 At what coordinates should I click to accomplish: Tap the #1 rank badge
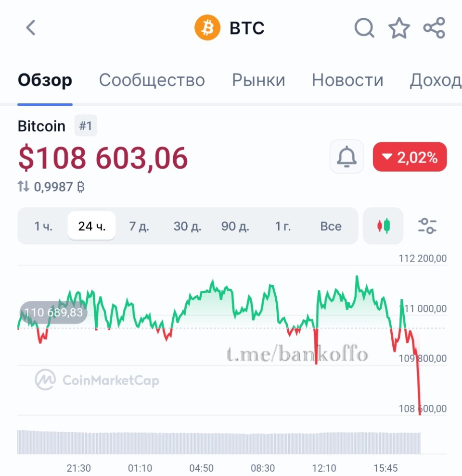[86, 126]
